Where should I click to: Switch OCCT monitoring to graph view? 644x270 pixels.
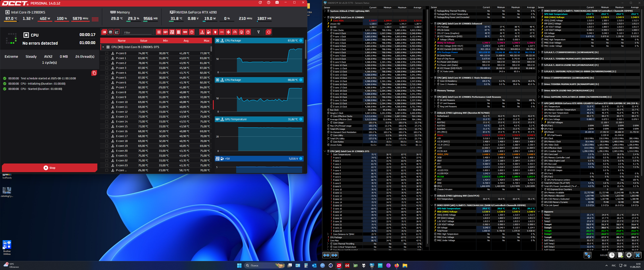click(x=117, y=32)
